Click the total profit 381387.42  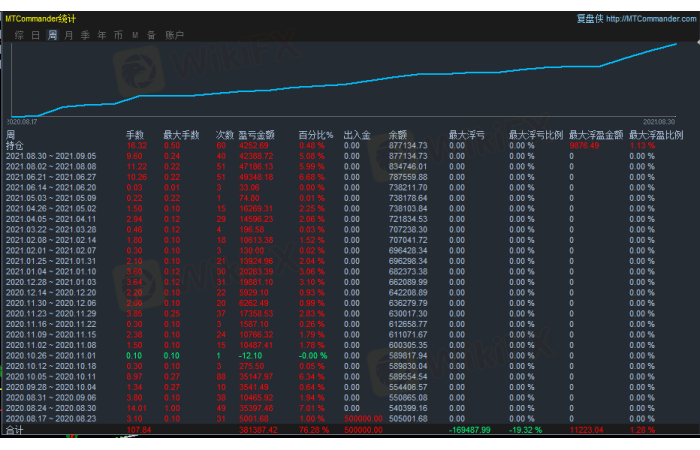point(258,430)
